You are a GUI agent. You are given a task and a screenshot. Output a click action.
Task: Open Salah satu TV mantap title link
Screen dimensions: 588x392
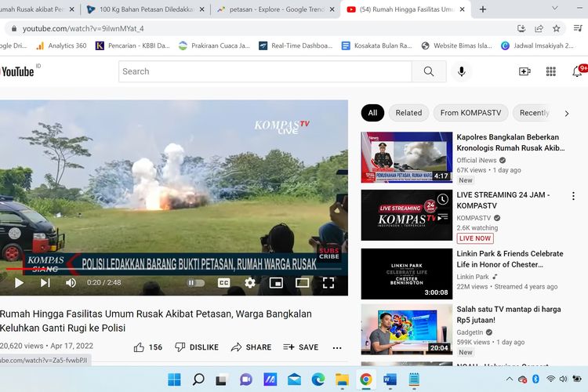(509, 314)
